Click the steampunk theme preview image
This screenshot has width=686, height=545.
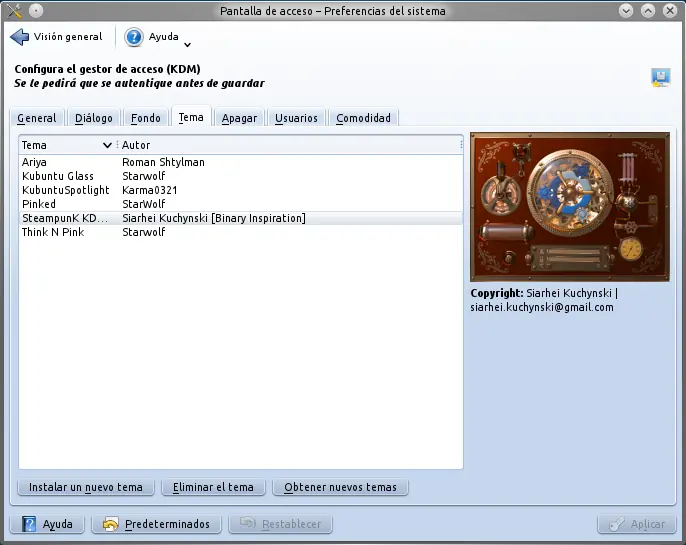[570, 207]
